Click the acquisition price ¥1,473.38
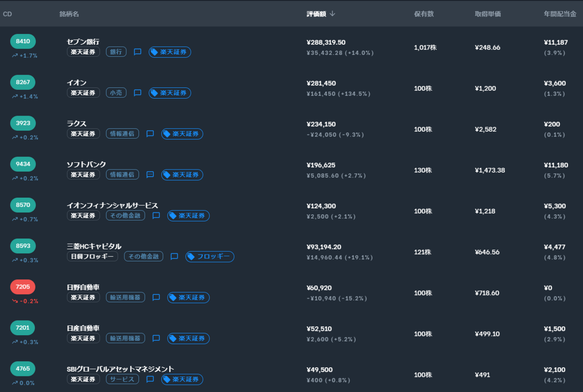Screen dimensions: 583x392 (x=489, y=170)
